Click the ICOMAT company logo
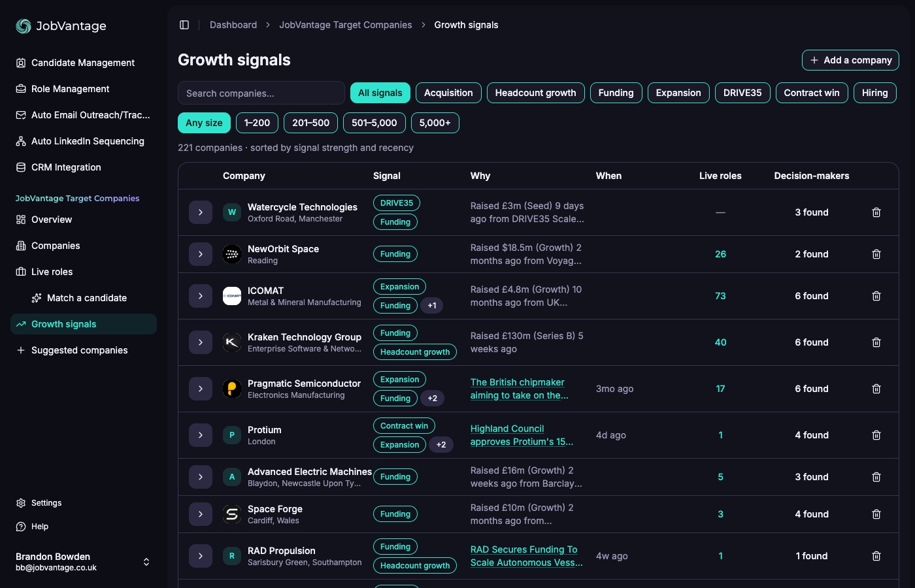The height and width of the screenshot is (588, 915). click(x=232, y=296)
